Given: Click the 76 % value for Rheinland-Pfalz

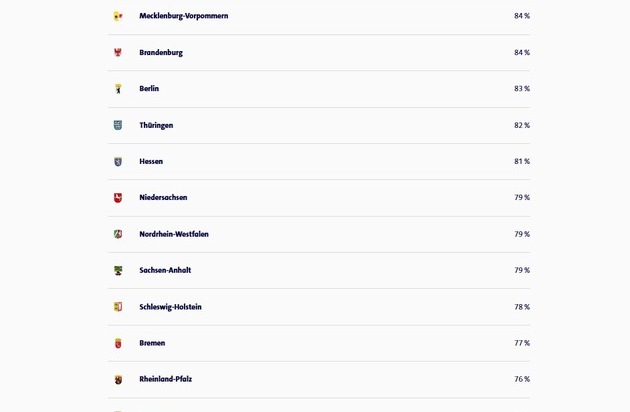Looking at the screenshot, I should pyautogui.click(x=522, y=379).
